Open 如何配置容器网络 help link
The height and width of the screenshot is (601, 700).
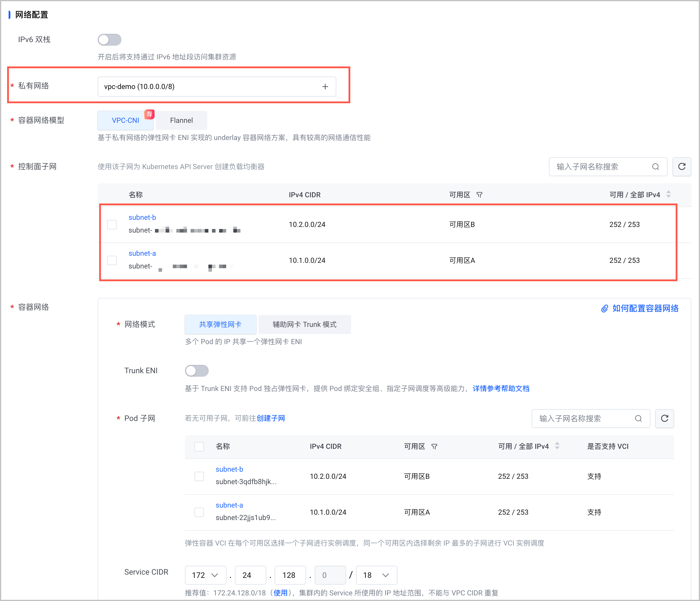point(645,308)
